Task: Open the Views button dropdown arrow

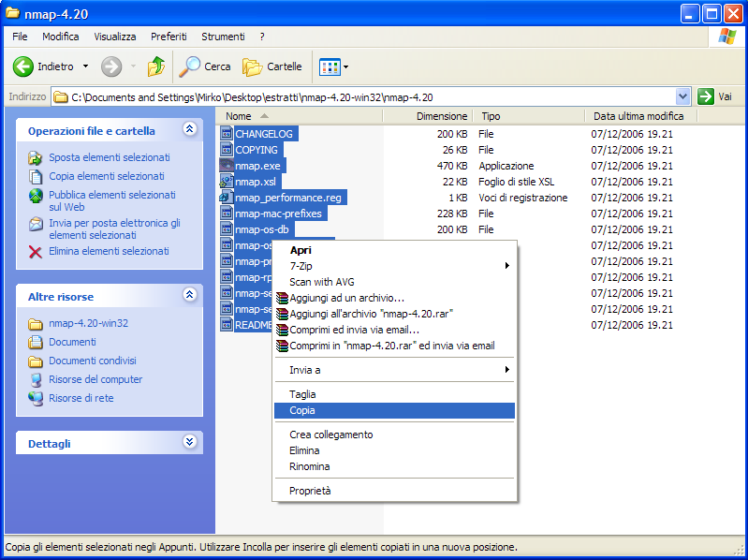Action: pos(345,66)
